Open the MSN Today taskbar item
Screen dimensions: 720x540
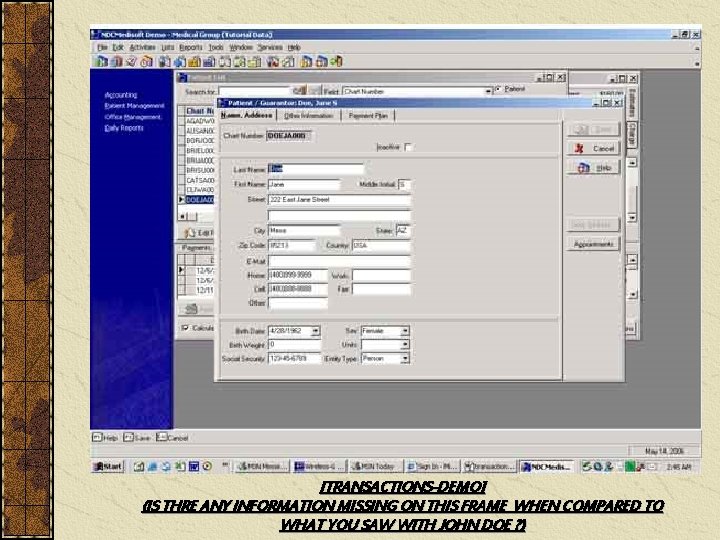pos(376,467)
